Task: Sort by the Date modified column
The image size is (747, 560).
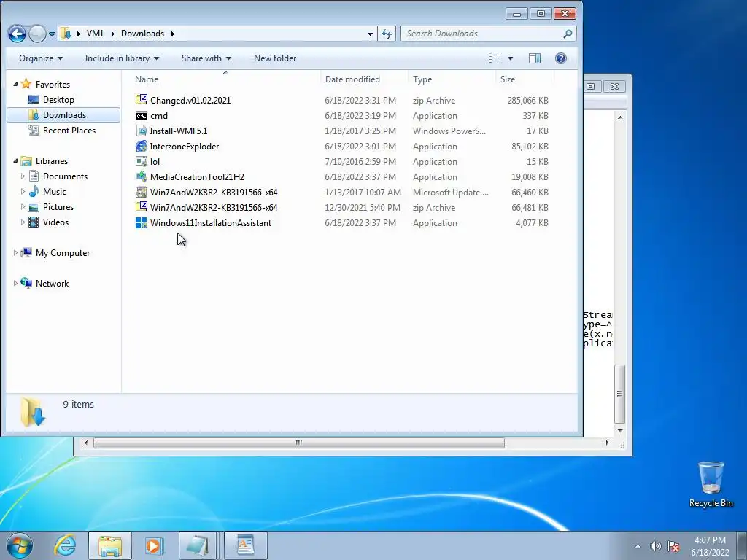Action: point(365,79)
